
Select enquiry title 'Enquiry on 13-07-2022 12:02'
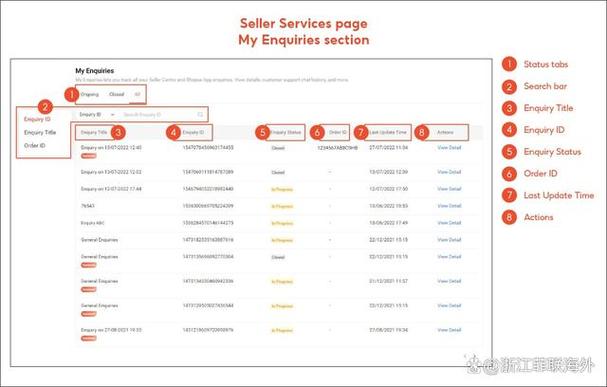click(111, 172)
